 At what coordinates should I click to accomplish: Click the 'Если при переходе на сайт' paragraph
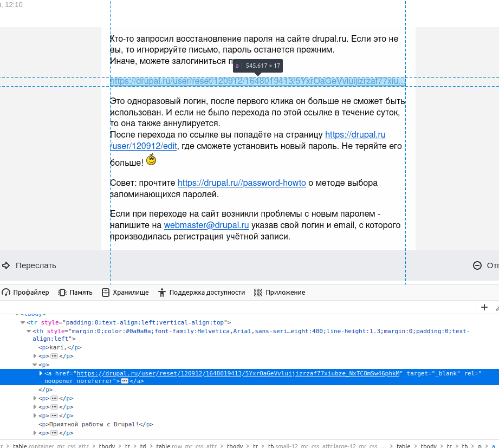click(255, 225)
